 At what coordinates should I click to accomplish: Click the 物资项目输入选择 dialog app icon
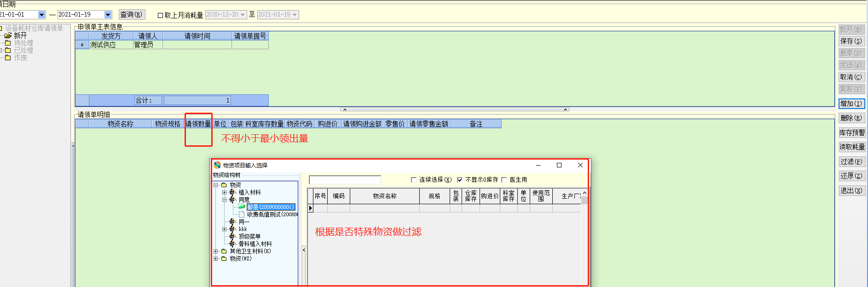(x=217, y=165)
